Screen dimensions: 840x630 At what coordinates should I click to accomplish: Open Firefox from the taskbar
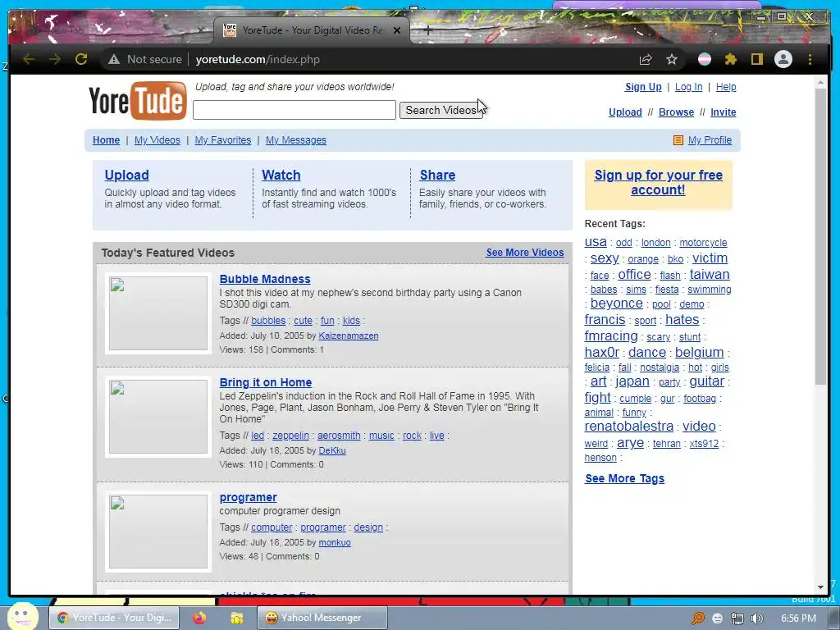[x=199, y=618]
